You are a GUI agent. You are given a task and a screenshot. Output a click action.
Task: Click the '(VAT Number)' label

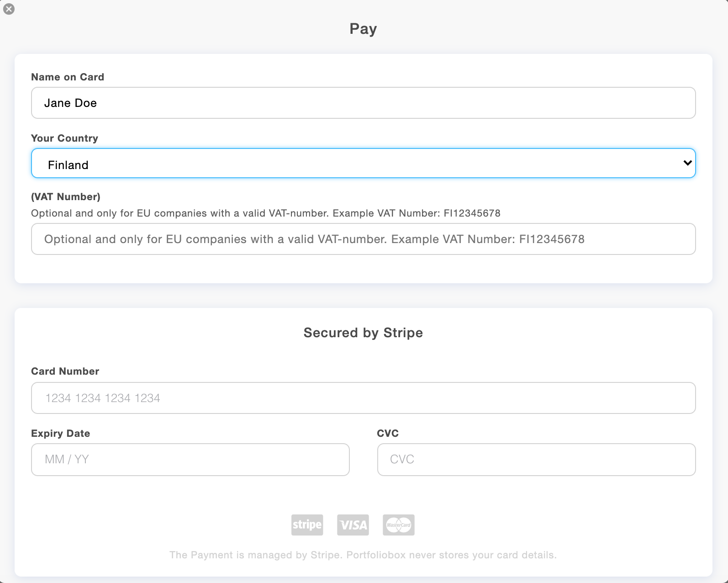click(66, 197)
